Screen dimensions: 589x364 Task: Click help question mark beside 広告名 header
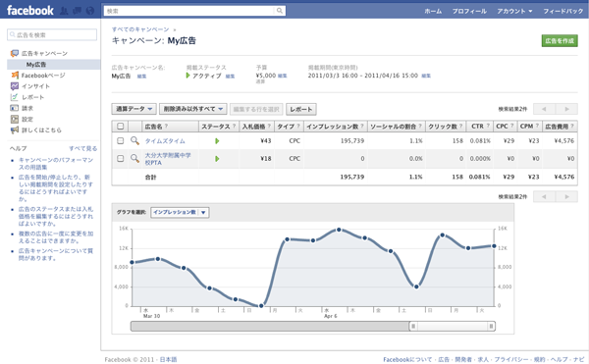tap(166, 127)
